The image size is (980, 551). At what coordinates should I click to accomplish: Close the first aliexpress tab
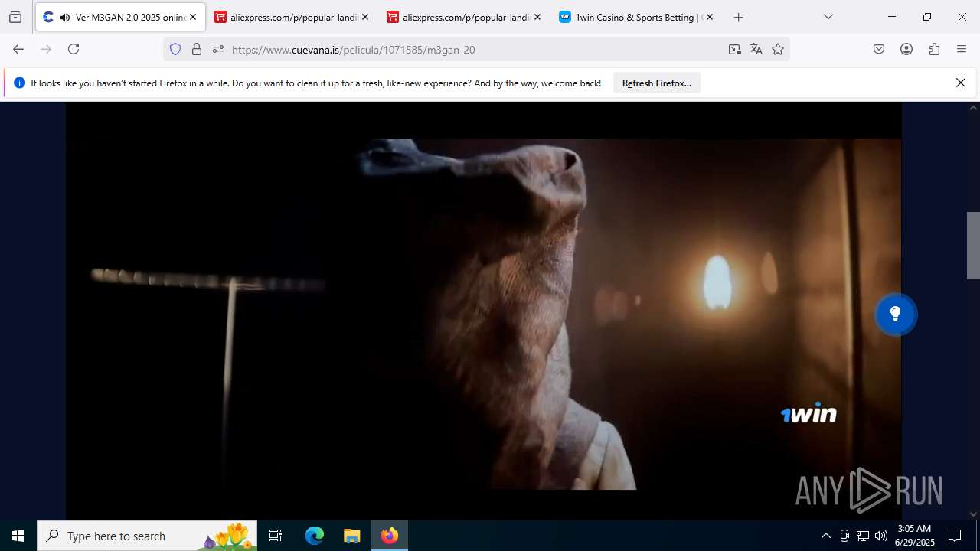(x=365, y=17)
